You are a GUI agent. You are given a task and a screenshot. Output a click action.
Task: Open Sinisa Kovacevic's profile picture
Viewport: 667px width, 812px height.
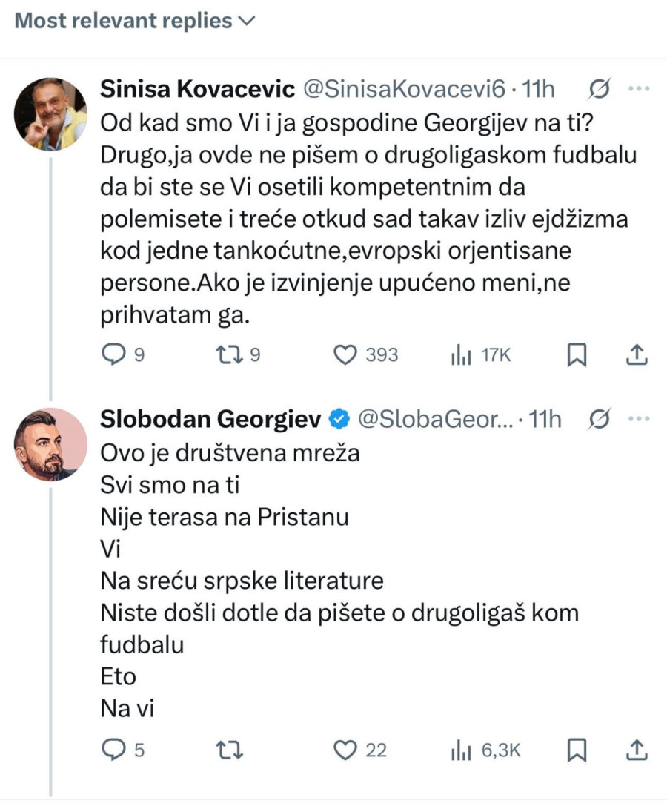tap(50, 114)
